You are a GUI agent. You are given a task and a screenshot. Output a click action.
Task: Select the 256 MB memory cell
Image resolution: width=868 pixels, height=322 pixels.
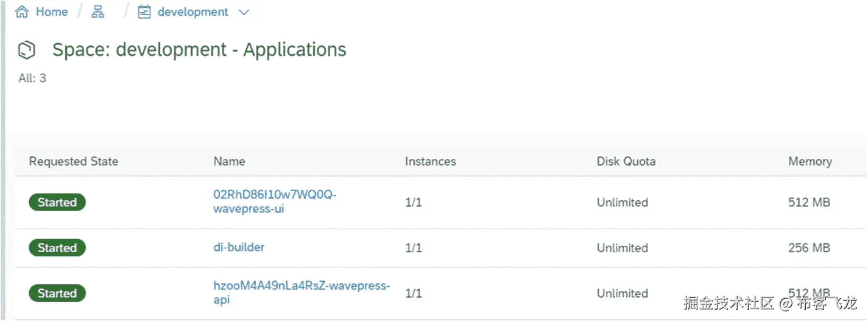[x=809, y=248]
